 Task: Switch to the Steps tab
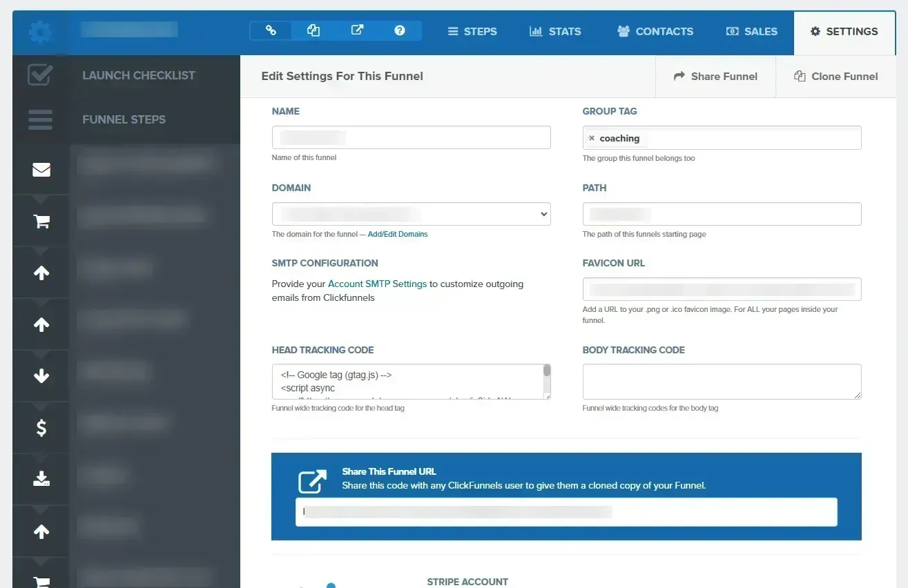472,31
